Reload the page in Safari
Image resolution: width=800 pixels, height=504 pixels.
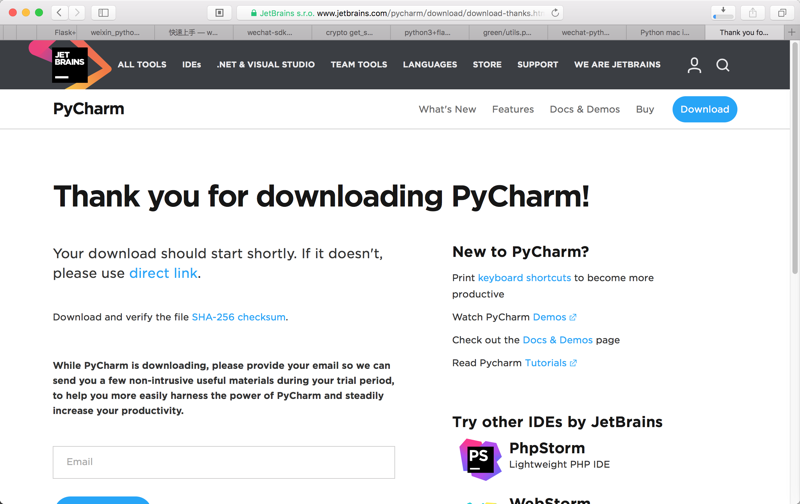click(555, 13)
